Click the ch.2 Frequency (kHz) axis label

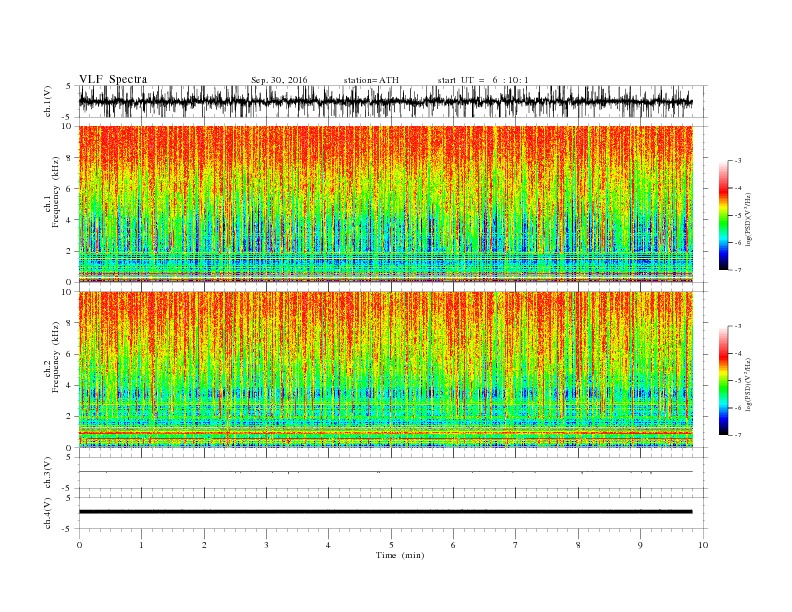pos(52,357)
